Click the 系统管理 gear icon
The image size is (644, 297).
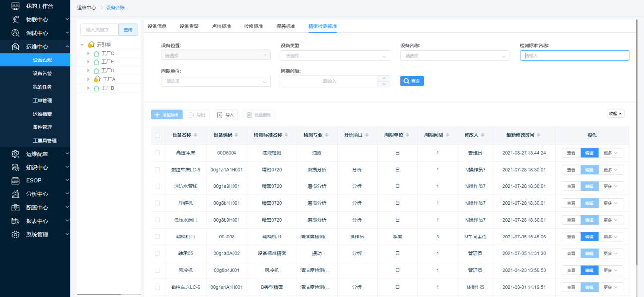pyautogui.click(x=15, y=235)
